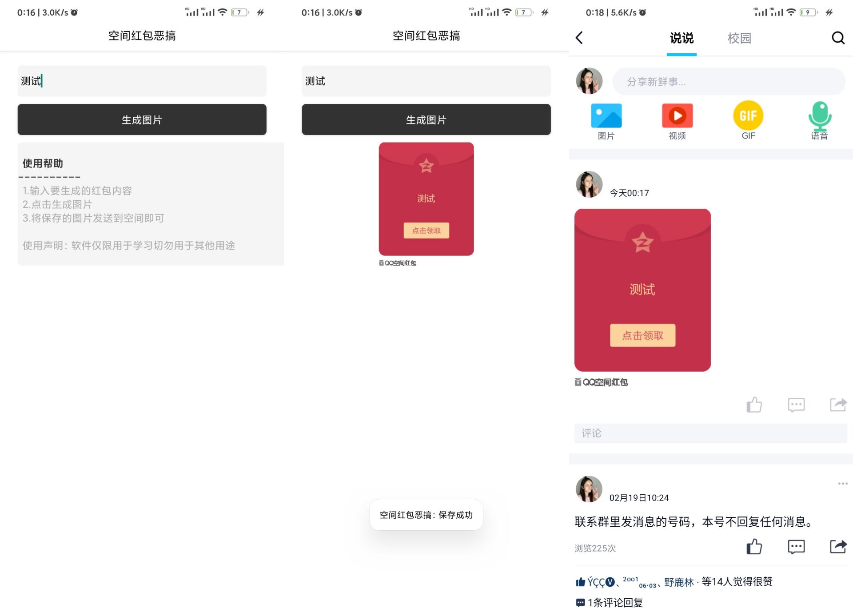Tap the 语音 (voice) microphone icon
Screen dimensions: 853x616
820,116
